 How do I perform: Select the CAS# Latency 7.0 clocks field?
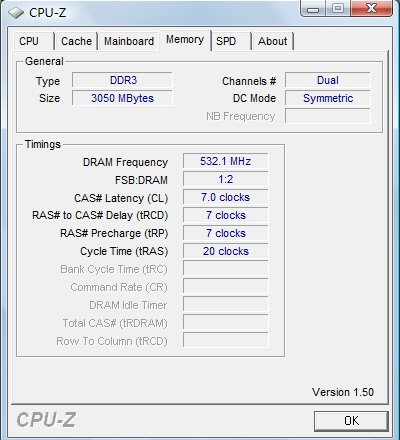[x=226, y=197]
